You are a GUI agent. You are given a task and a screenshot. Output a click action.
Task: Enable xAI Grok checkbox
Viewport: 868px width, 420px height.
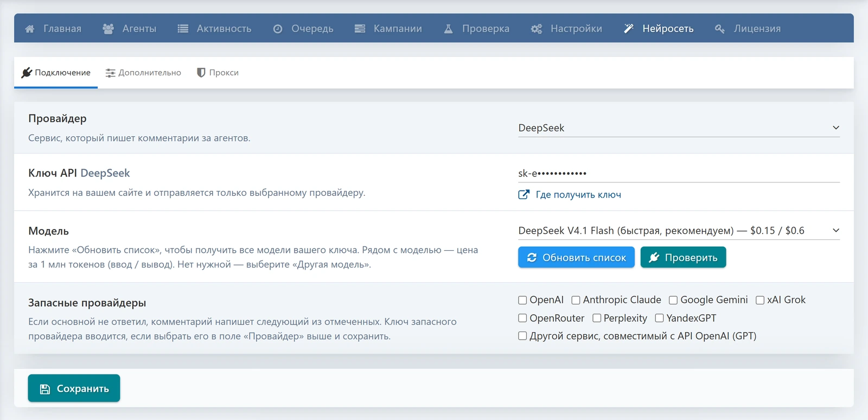pos(760,300)
